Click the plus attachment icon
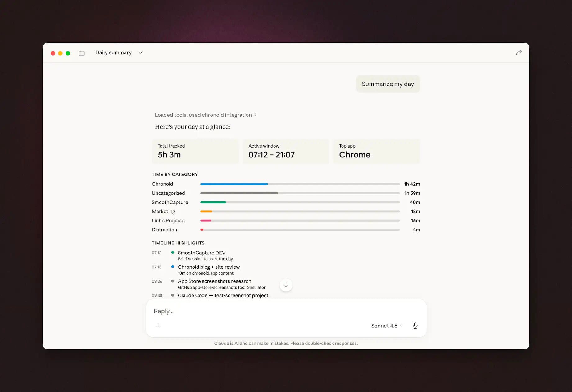572x392 pixels. 158,326
